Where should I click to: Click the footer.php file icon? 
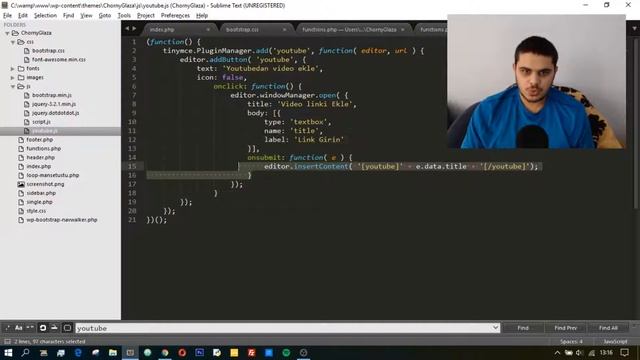pyautogui.click(x=21, y=140)
